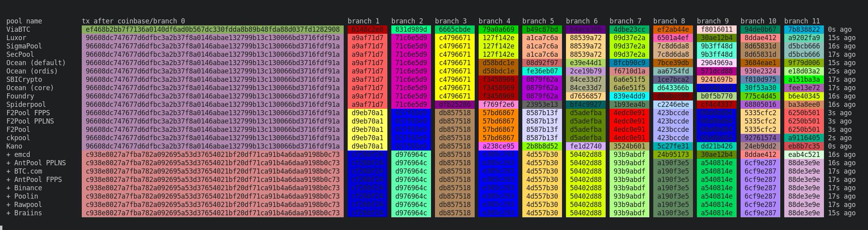Click the orange ef2ab44e hash cell
868x230 pixels.
pyautogui.click(x=673, y=30)
